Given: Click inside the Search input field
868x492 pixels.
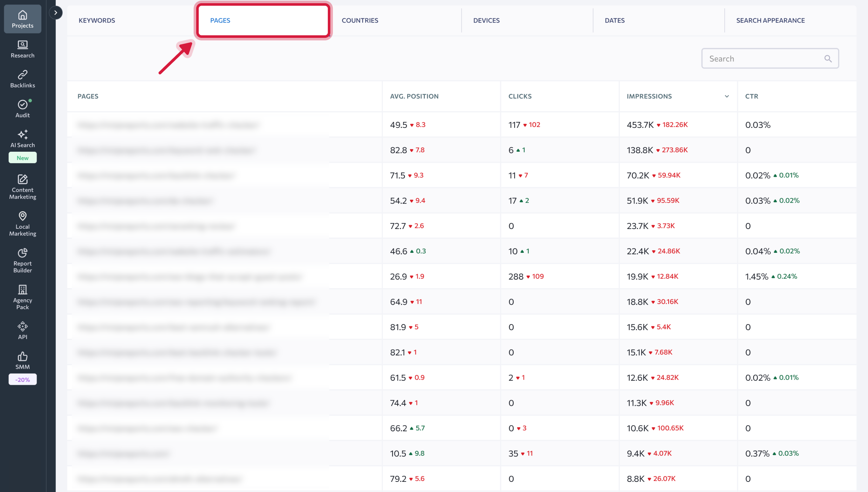Looking at the screenshot, I should 760,58.
